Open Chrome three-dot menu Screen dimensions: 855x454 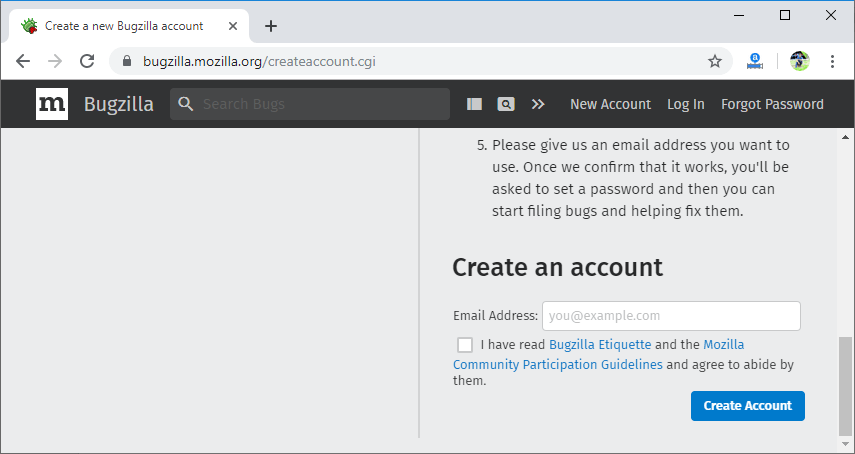coord(832,61)
